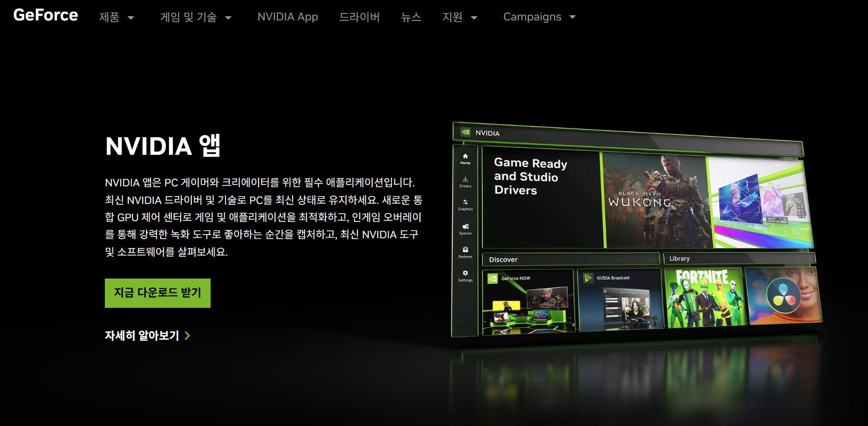Click the NVIDIA 앱 page heading
868x426 pixels.
click(x=163, y=146)
